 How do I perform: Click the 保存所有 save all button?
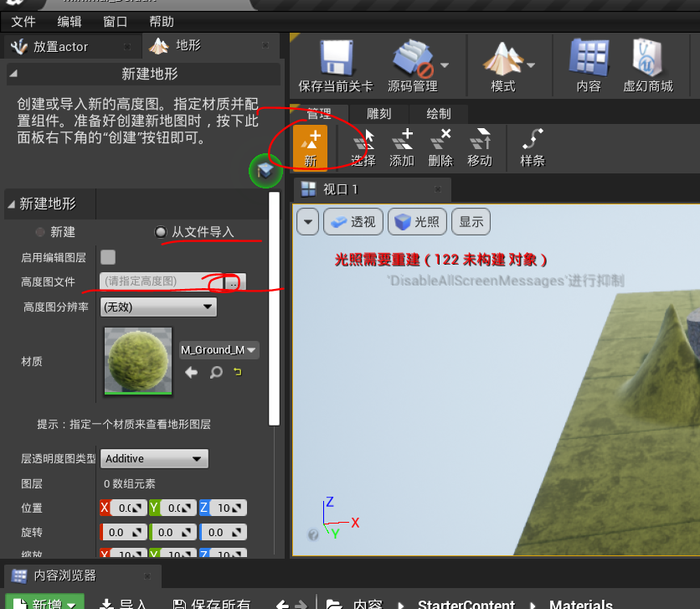pyautogui.click(x=211, y=604)
